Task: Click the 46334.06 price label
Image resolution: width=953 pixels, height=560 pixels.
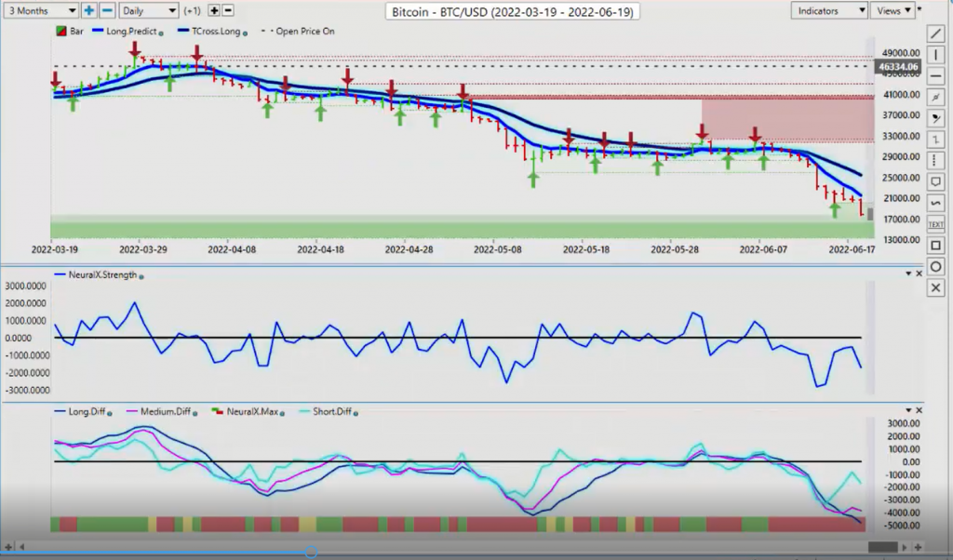Action: click(897, 67)
